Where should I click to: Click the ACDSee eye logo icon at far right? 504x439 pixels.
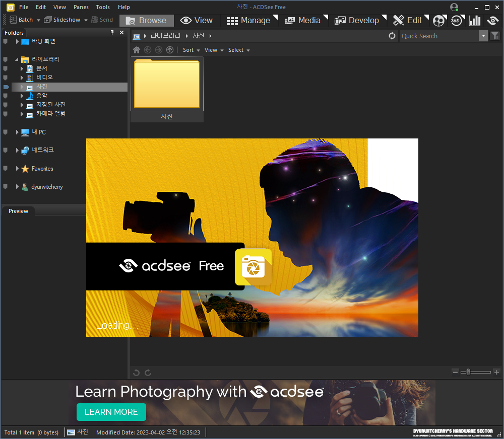[492, 21]
